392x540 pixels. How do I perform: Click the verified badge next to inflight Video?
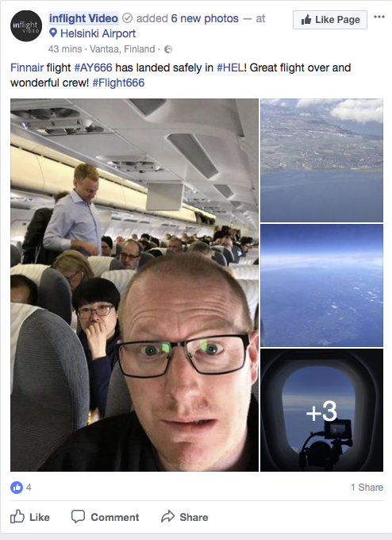[x=127, y=18]
